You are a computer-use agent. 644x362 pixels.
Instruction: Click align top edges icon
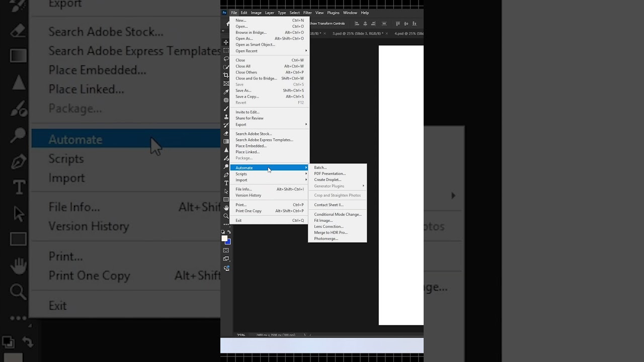397,24
